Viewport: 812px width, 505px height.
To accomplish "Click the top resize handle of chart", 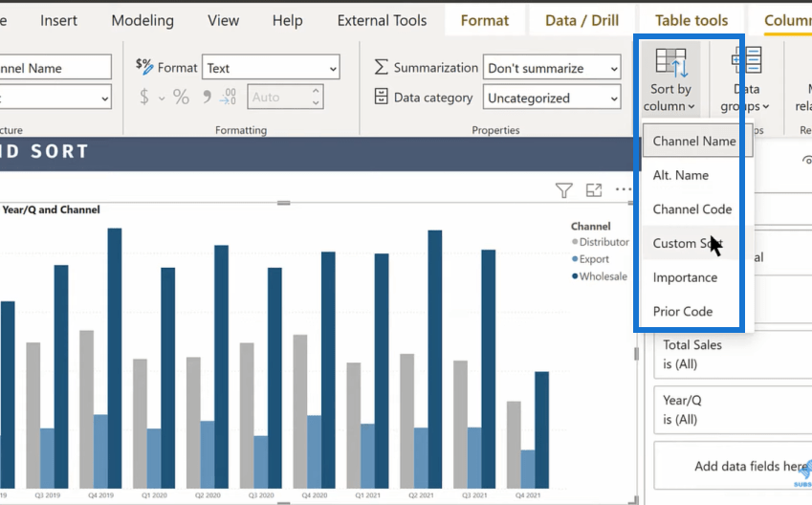I will coord(283,203).
